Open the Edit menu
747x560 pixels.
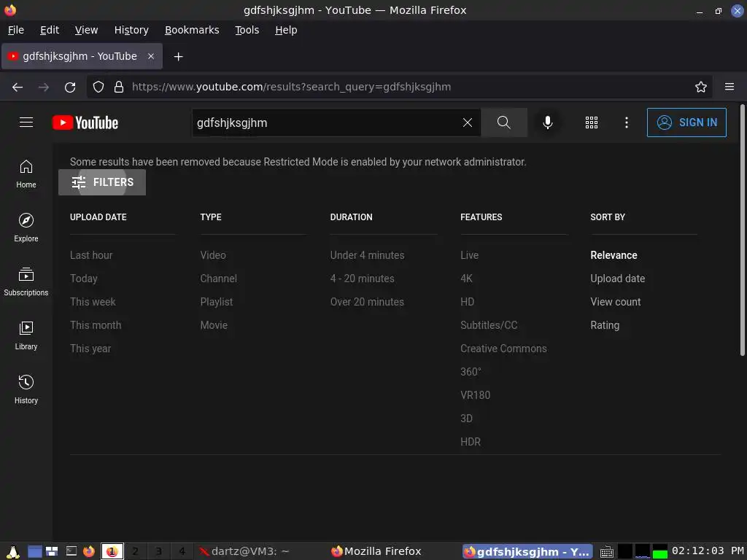pyautogui.click(x=50, y=30)
